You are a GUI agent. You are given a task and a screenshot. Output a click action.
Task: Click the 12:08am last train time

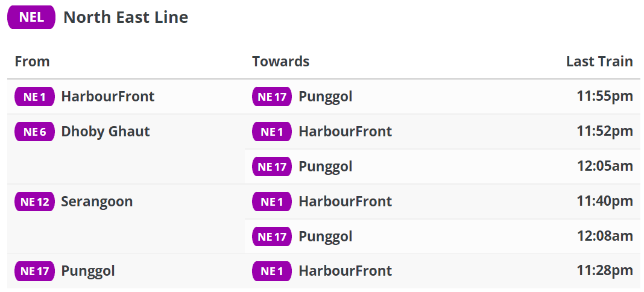(604, 236)
